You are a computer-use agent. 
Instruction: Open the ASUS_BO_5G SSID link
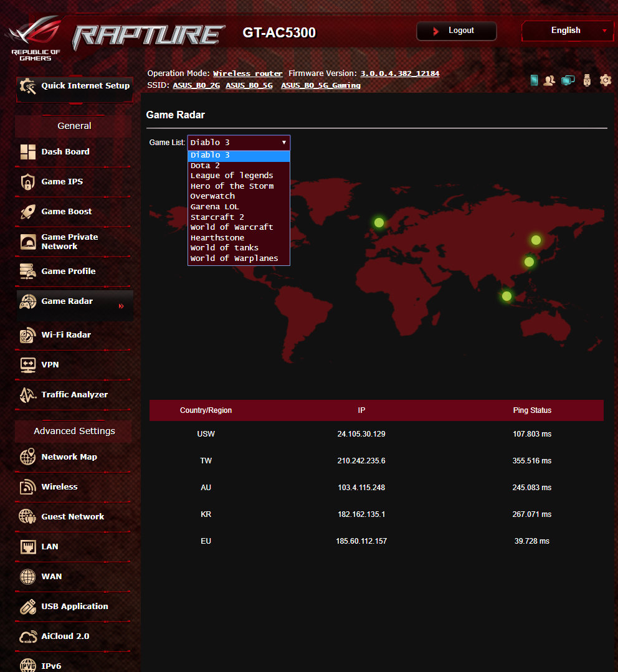(249, 86)
